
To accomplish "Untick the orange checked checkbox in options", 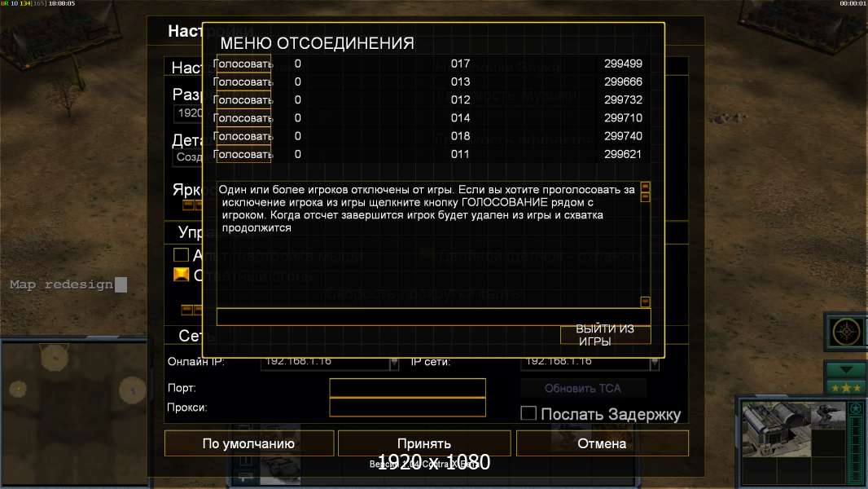I will coord(181,275).
